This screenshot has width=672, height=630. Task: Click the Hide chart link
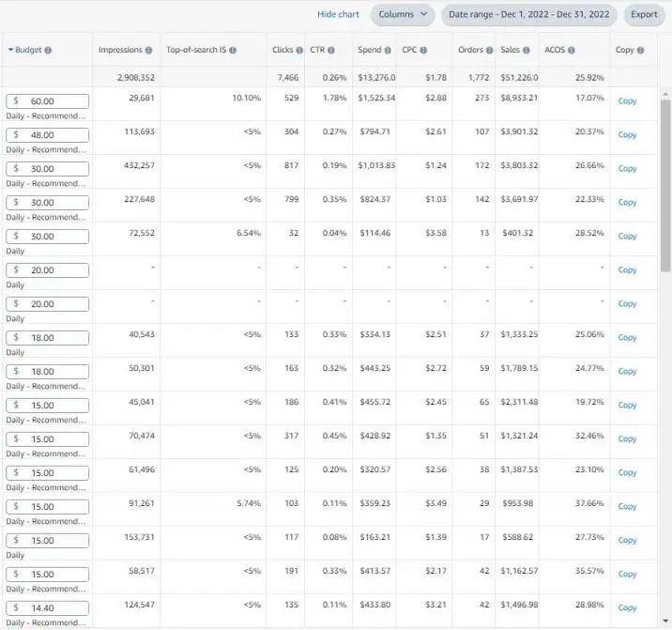coord(338,14)
